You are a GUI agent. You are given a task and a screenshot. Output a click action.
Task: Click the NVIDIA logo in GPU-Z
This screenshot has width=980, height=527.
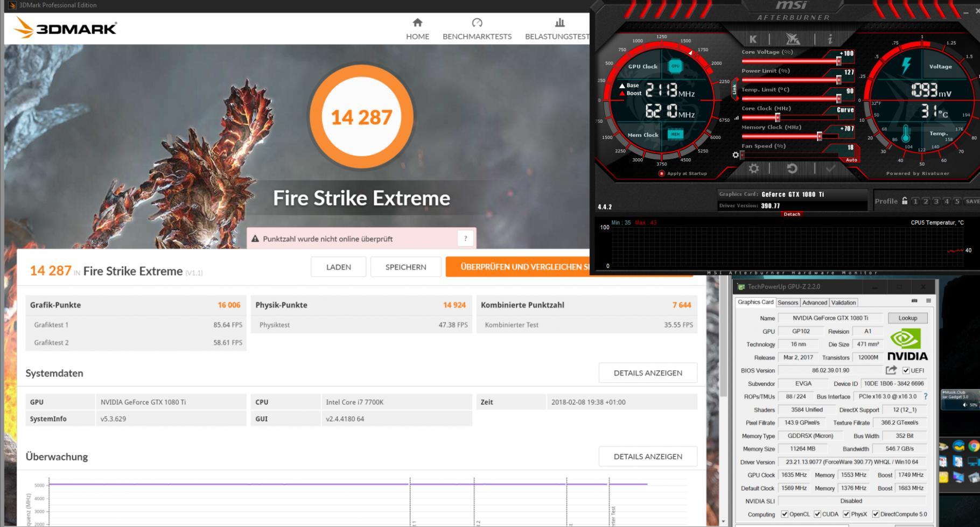907,345
